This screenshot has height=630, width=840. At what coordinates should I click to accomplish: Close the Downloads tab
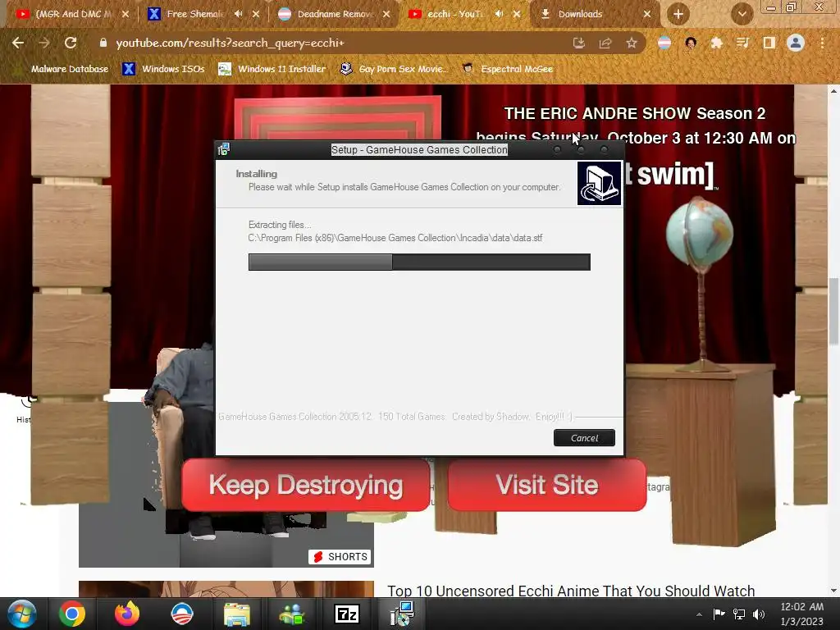[647, 15]
